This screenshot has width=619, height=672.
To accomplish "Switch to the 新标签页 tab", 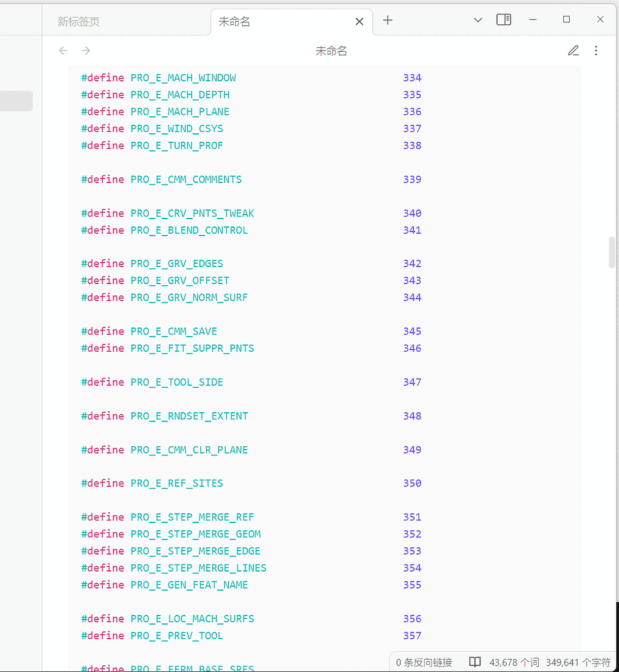I will (79, 22).
